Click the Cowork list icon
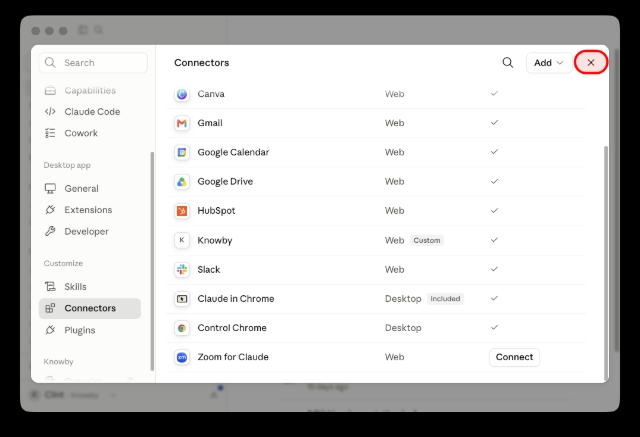Viewport: 640px width, 437px height. 50,133
